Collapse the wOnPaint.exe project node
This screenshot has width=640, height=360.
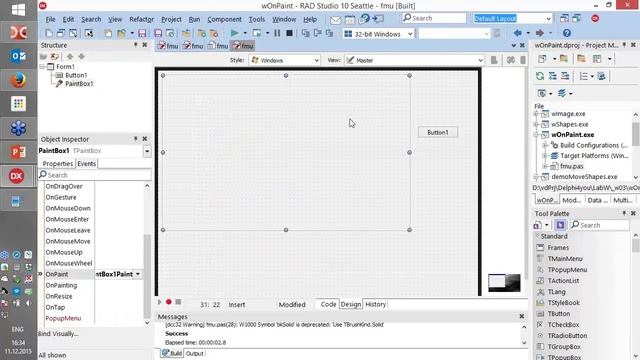(536, 135)
